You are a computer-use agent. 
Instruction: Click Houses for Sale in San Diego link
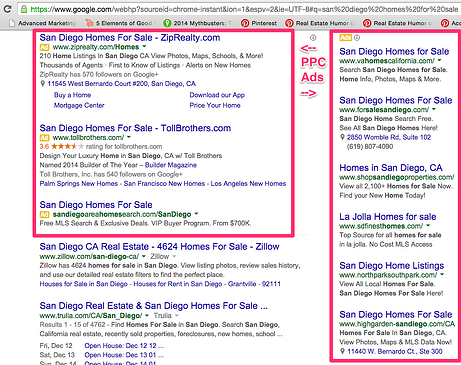[83, 284]
